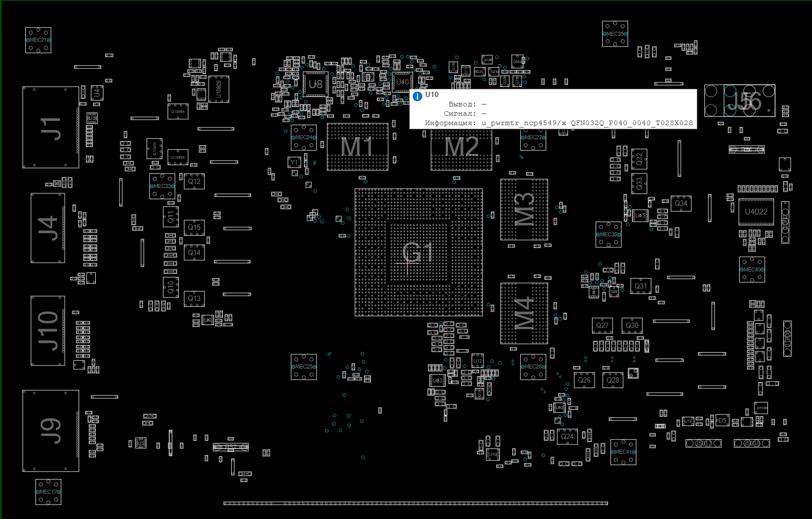Select the J1 connector
Viewport: 812px width, 519px height.
51,128
